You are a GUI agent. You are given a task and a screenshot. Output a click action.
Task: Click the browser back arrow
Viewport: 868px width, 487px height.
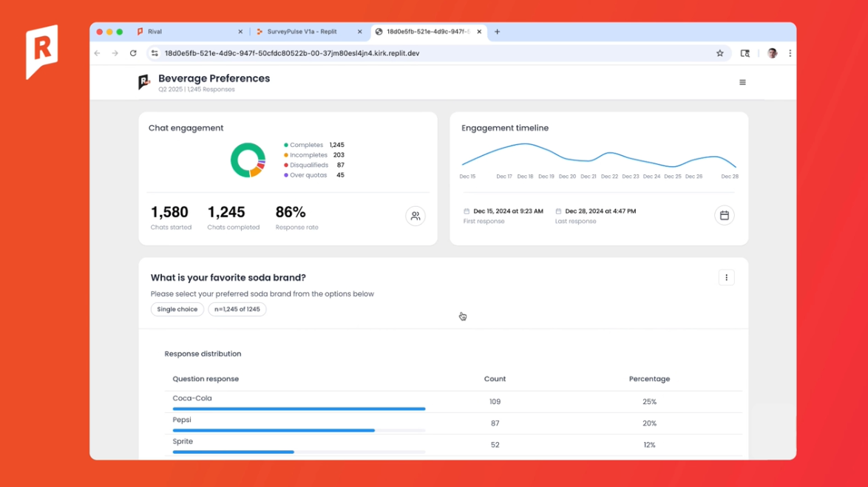(98, 53)
